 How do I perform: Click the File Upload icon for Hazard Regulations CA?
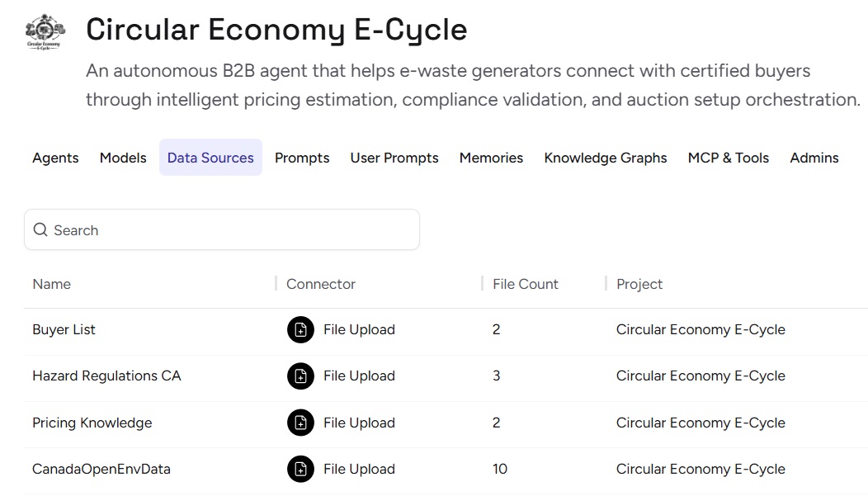pos(300,376)
